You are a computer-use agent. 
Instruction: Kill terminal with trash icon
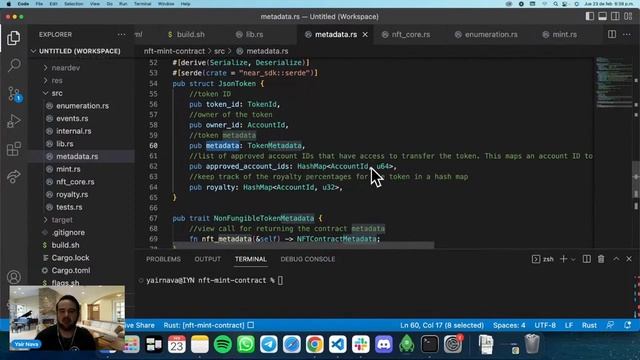(601, 259)
